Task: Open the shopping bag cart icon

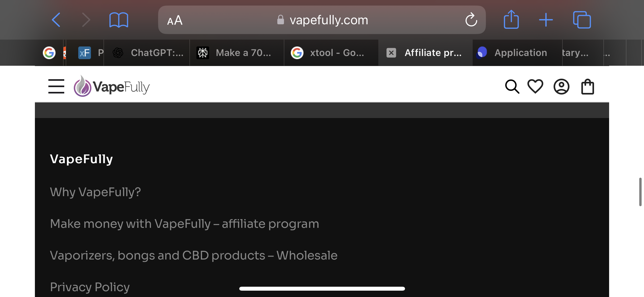Action: (588, 87)
